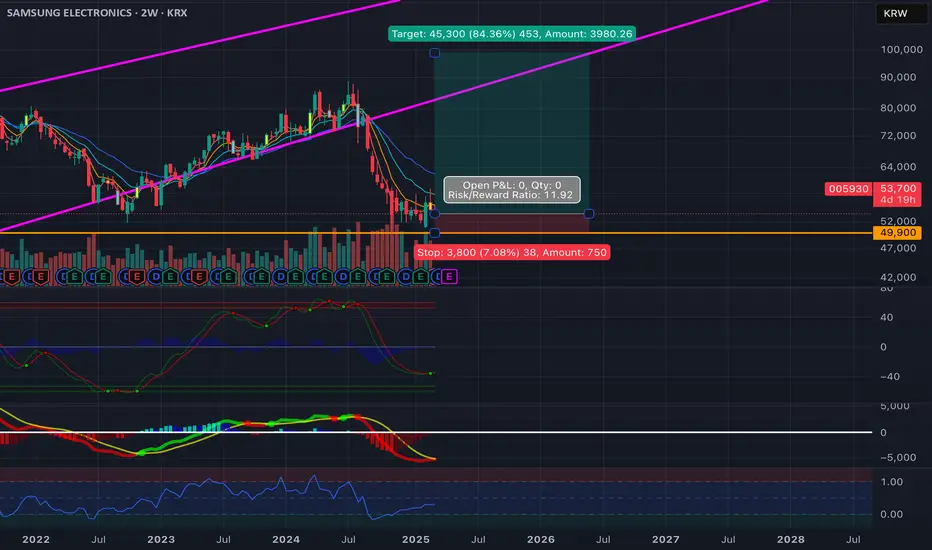932x550 pixels.
Task: Click the 2022 label on the time axis
Action: (36, 539)
